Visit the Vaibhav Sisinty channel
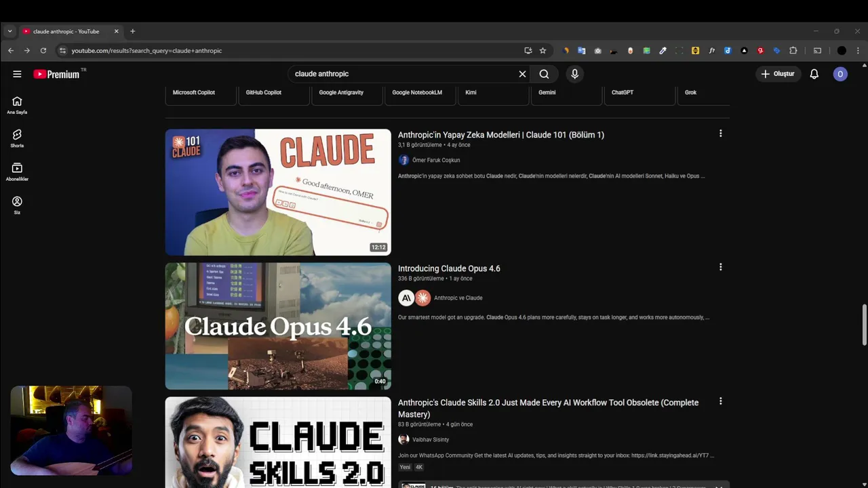Image resolution: width=868 pixels, height=488 pixels. [x=431, y=439]
